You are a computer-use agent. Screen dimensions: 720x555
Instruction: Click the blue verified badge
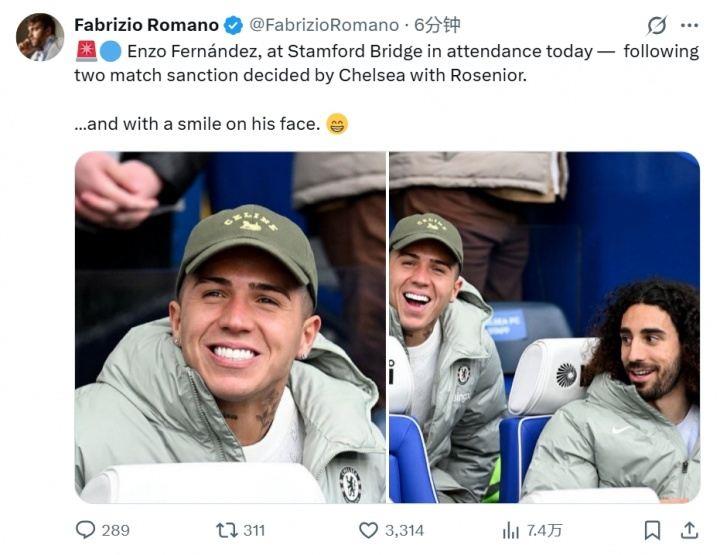(233, 25)
